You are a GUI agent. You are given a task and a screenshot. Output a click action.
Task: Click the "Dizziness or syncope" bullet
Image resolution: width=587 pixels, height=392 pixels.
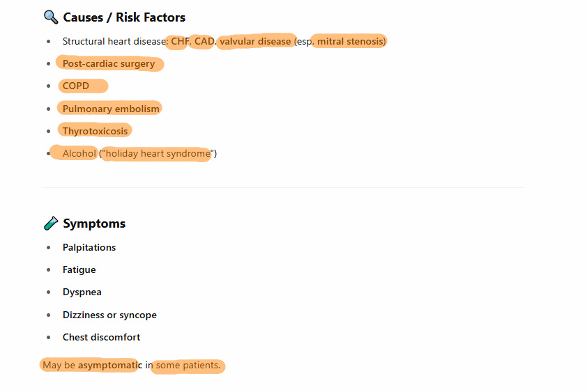pos(109,315)
